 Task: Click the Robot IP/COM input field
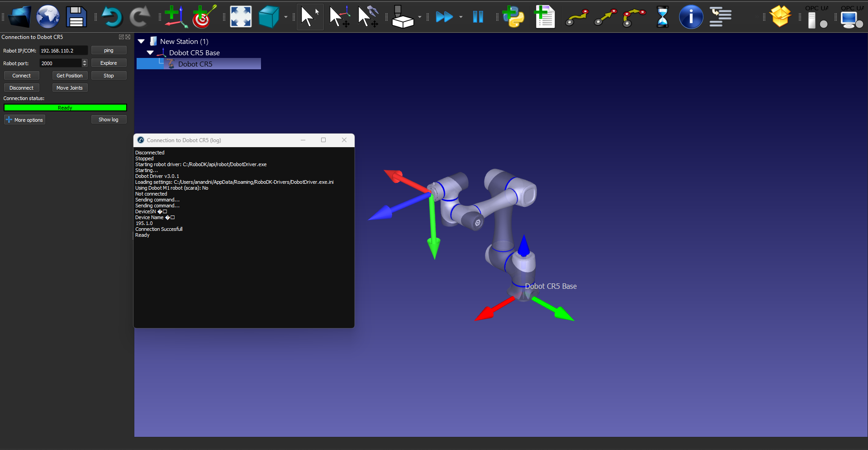click(63, 51)
